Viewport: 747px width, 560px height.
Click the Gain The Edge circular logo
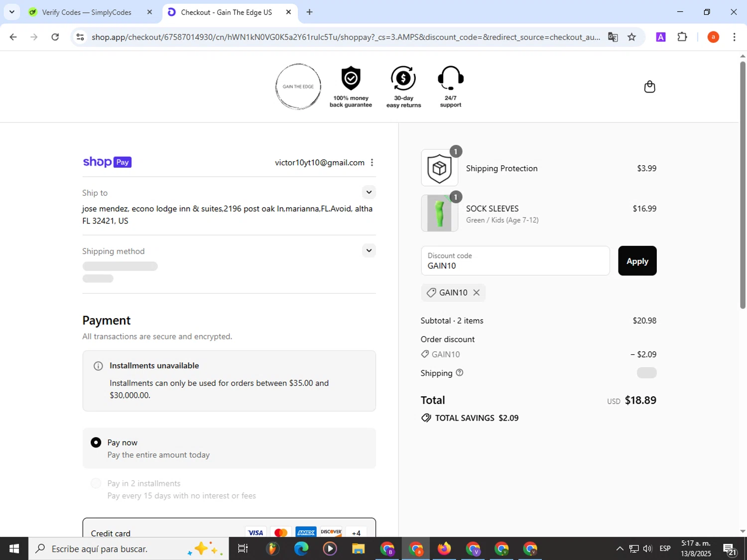point(298,87)
